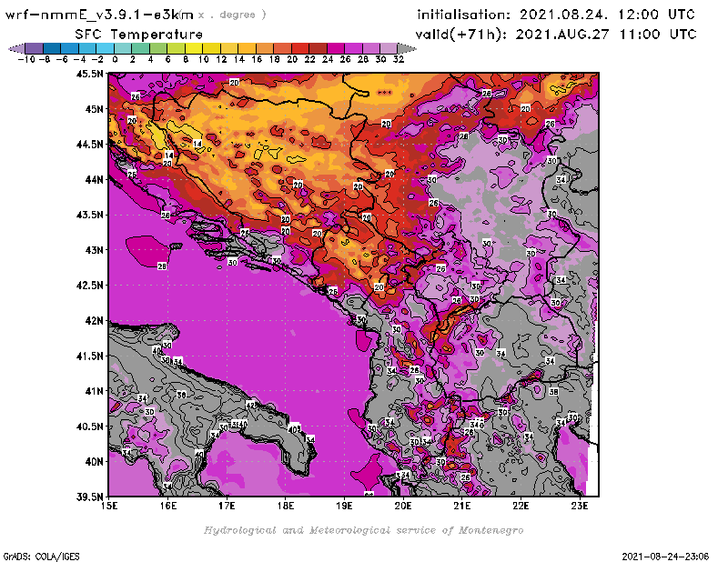
Task: Click the '42N' latitude label
Action: (x=94, y=321)
